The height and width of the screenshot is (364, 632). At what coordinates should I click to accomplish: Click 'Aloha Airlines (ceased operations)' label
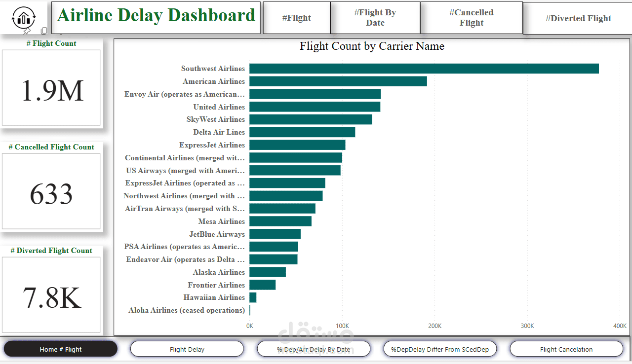tap(187, 310)
